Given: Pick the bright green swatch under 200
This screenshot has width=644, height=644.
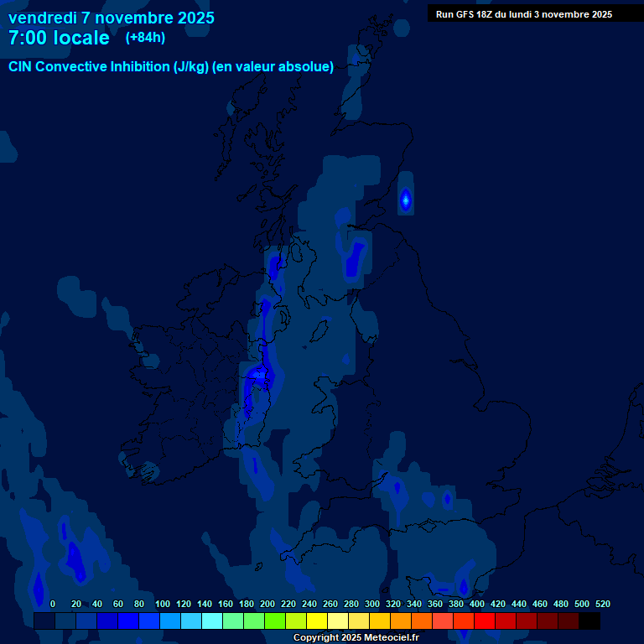Looking at the screenshot, I should (275, 621).
